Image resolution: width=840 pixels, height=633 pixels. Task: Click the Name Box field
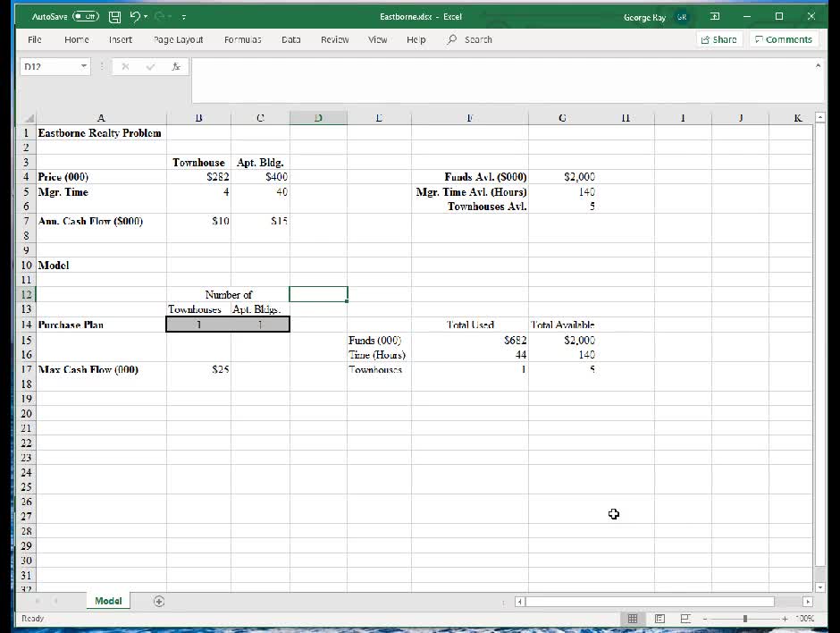pos(49,66)
